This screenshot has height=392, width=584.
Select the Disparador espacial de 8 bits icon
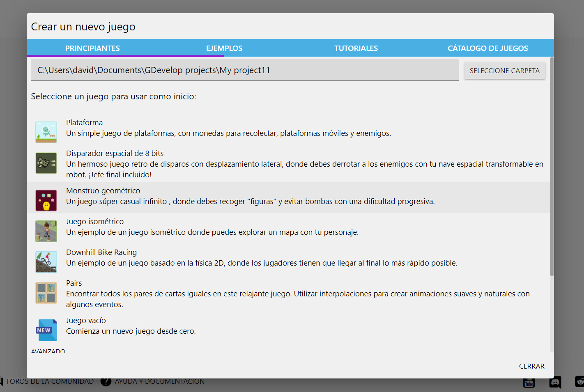[x=46, y=163]
